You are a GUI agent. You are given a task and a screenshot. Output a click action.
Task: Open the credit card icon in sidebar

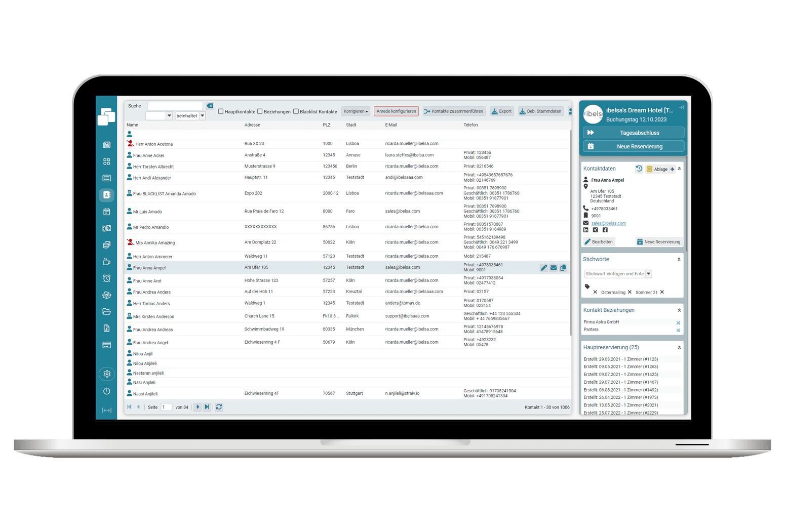pos(106,345)
